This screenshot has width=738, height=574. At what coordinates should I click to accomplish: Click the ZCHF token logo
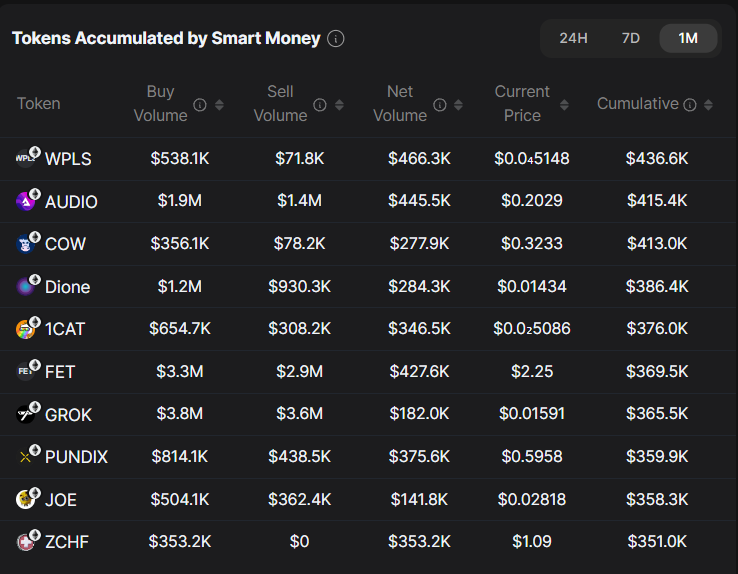point(27,541)
